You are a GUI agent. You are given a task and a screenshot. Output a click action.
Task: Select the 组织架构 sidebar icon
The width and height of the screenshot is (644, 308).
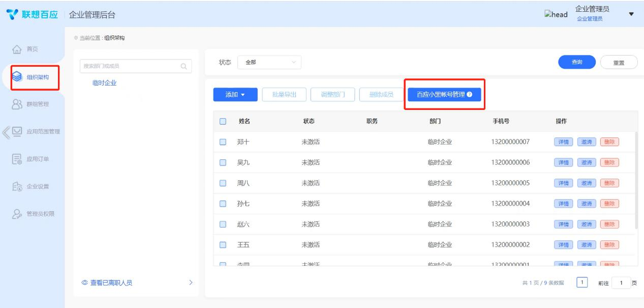17,78
